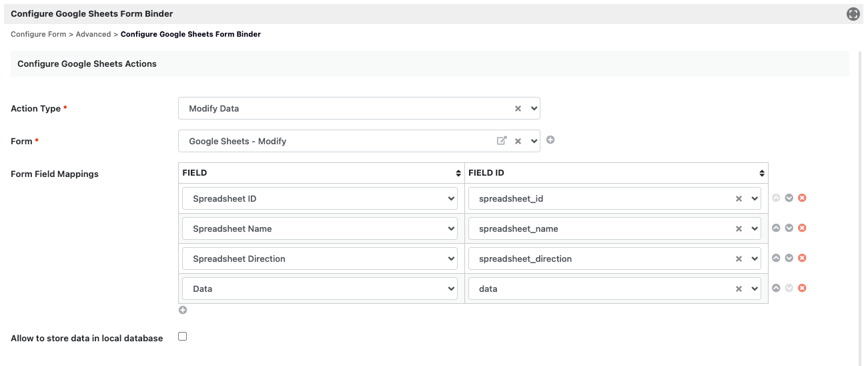Delete the Spreadsheet ID mapping row
868x366 pixels.
tap(802, 198)
